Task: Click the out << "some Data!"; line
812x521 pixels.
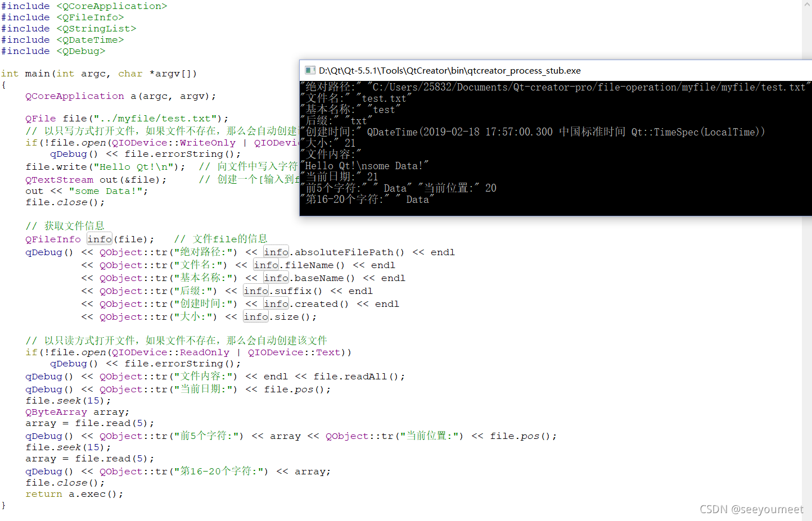Action: pyautogui.click(x=87, y=191)
